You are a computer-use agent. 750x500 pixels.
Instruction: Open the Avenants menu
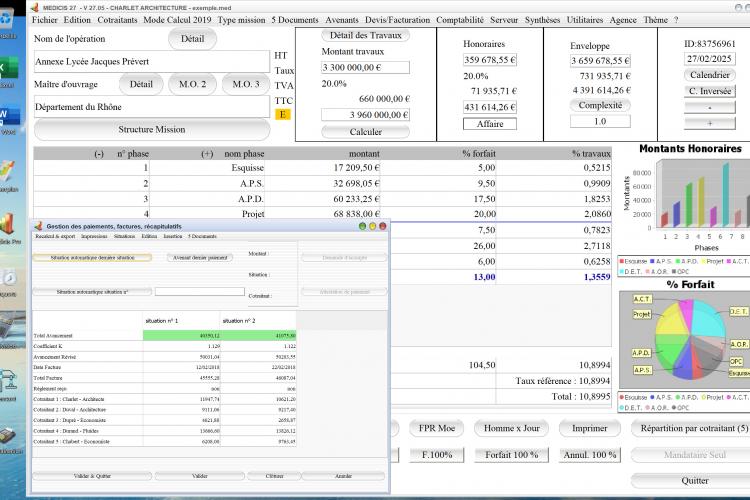tap(342, 20)
